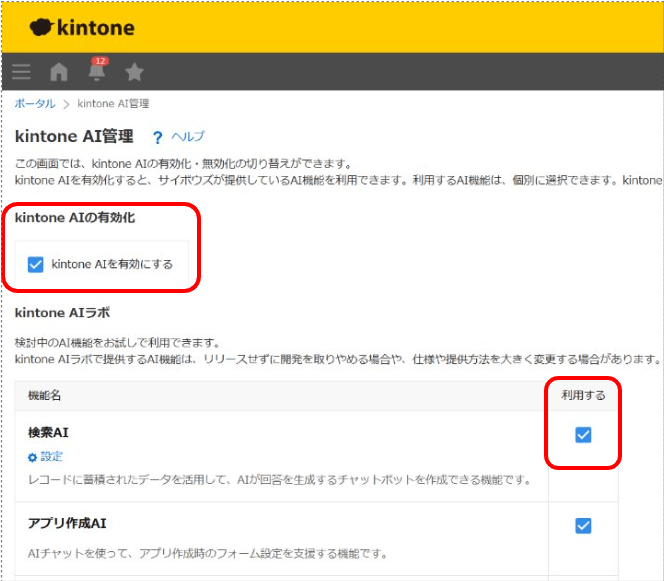Click the kintone AI管理 page heading

[x=74, y=136]
